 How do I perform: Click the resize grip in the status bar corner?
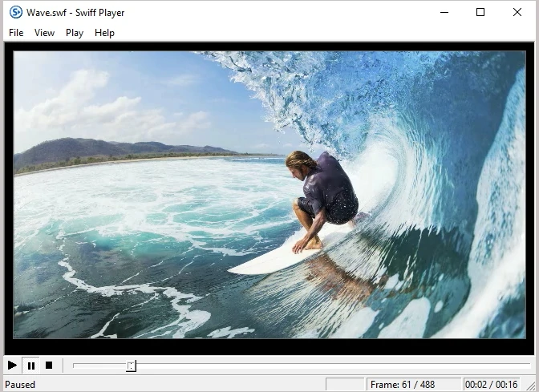[x=531, y=386]
